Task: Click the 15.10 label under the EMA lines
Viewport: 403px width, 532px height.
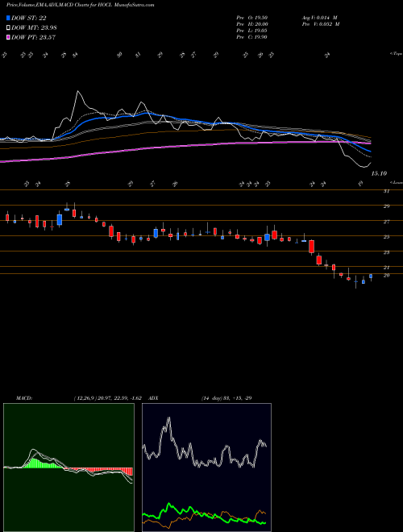Action: 379,174
